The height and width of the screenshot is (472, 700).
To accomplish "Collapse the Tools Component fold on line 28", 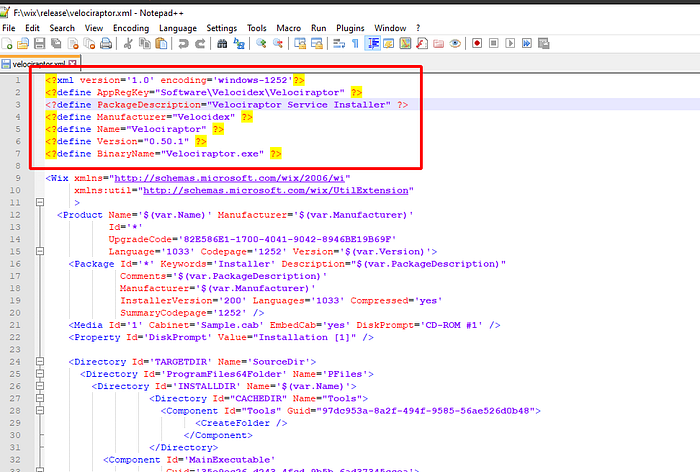I will (x=40, y=410).
